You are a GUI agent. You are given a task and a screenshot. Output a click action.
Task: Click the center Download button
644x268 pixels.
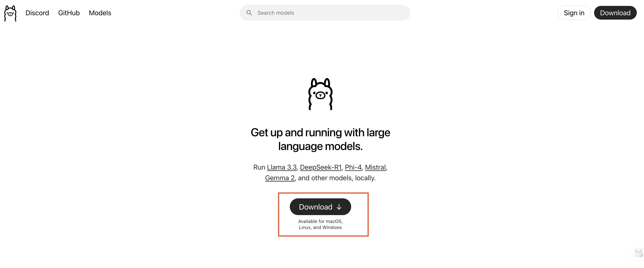[320, 207]
